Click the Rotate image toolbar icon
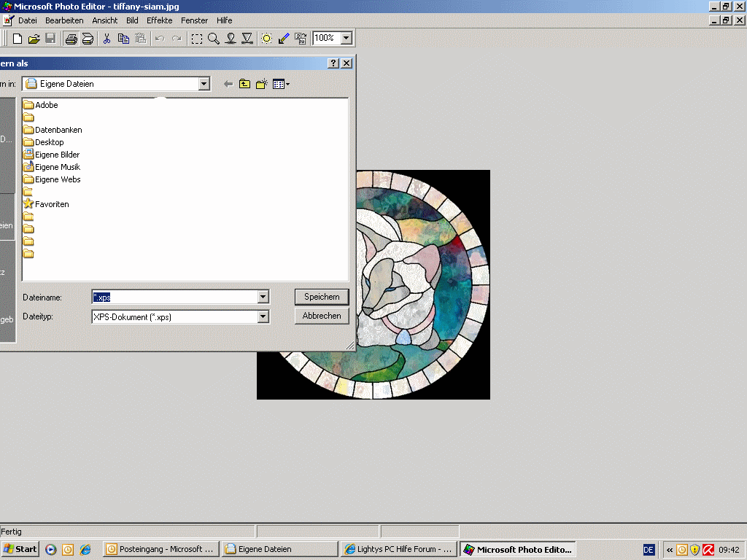 300,39
